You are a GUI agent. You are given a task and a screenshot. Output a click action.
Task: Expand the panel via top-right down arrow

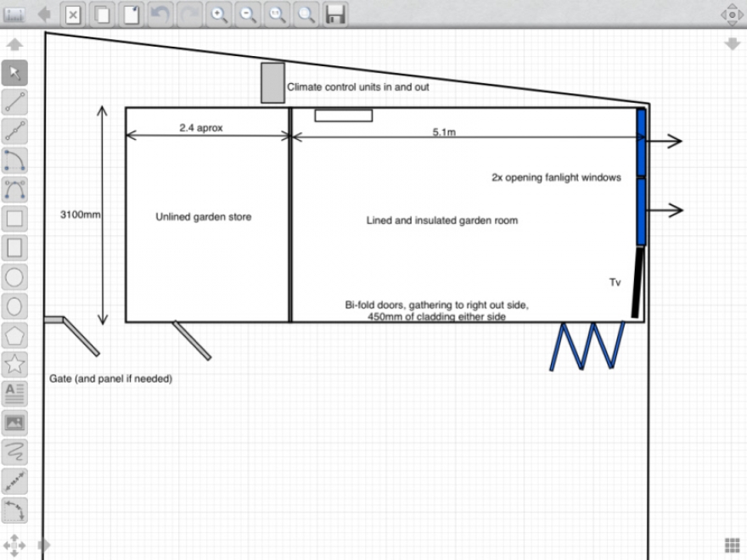pyautogui.click(x=732, y=44)
